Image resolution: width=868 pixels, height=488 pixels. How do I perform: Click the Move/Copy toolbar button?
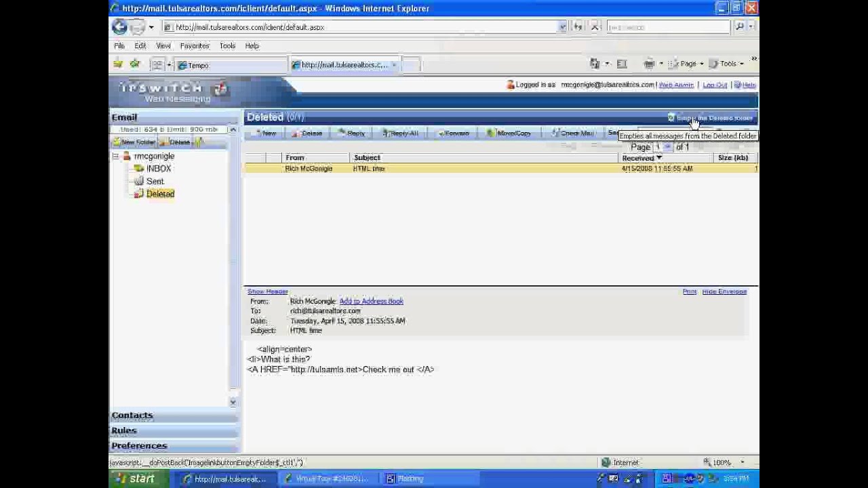[x=509, y=133]
